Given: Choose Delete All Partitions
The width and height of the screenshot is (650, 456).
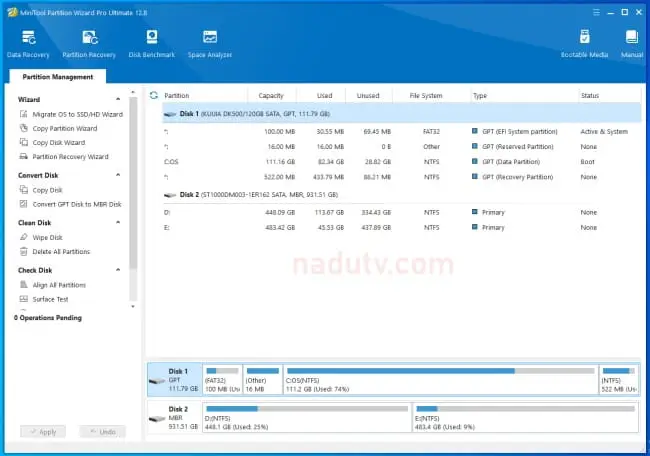Looking at the screenshot, I should point(55,252).
